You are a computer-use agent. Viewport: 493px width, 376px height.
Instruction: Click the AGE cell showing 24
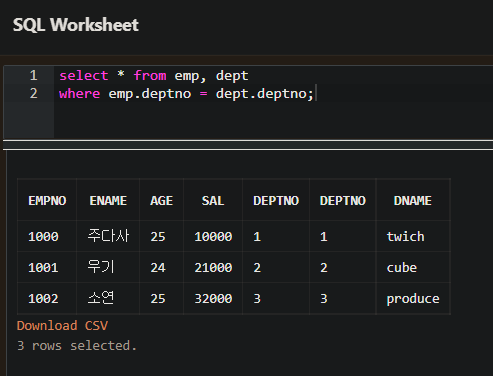[x=161, y=267]
